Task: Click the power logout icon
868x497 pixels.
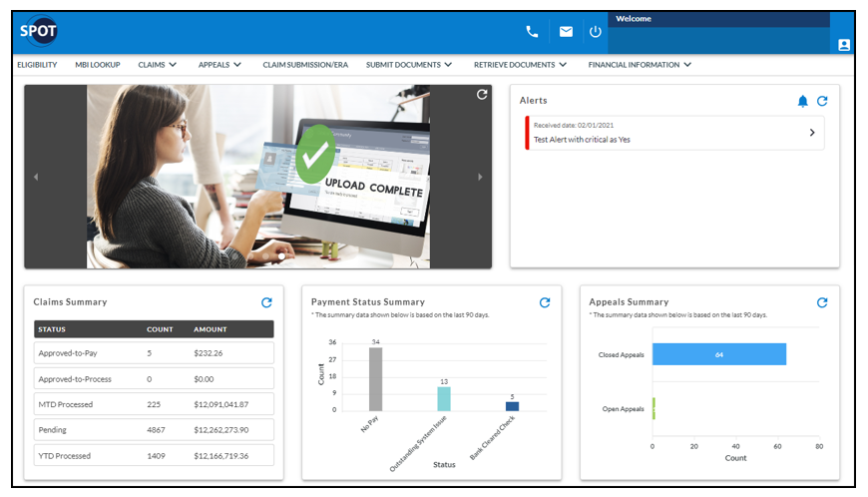Action: pyautogui.click(x=596, y=32)
